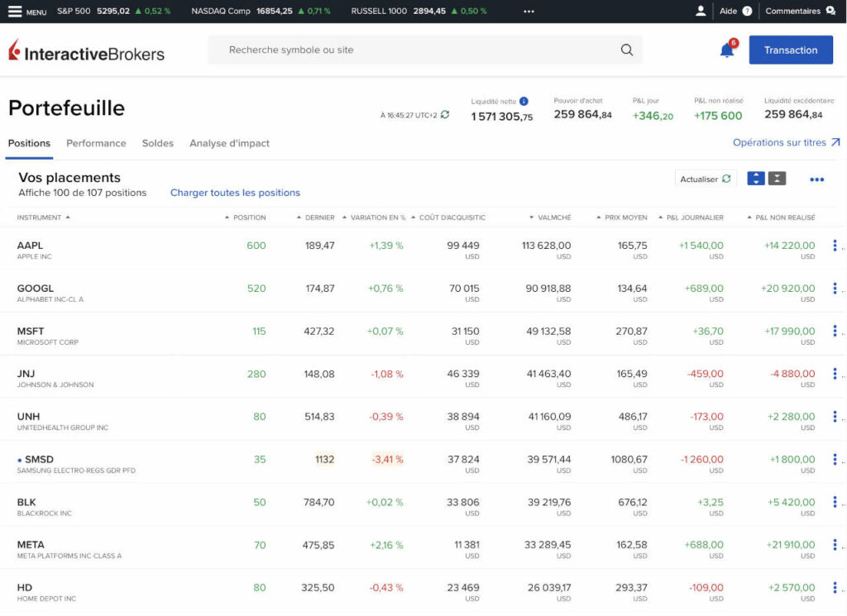This screenshot has height=616, width=847.
Task: Open the HD instrument
Action: coord(24,587)
